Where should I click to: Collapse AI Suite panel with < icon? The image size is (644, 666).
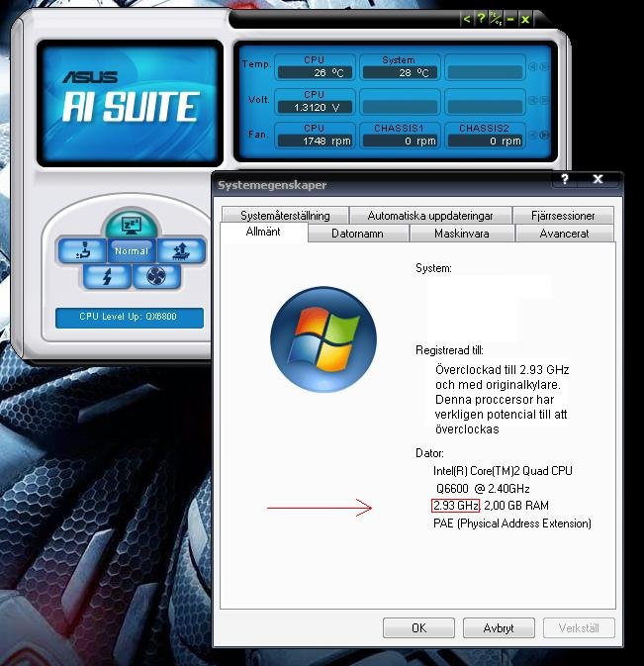click(x=467, y=19)
